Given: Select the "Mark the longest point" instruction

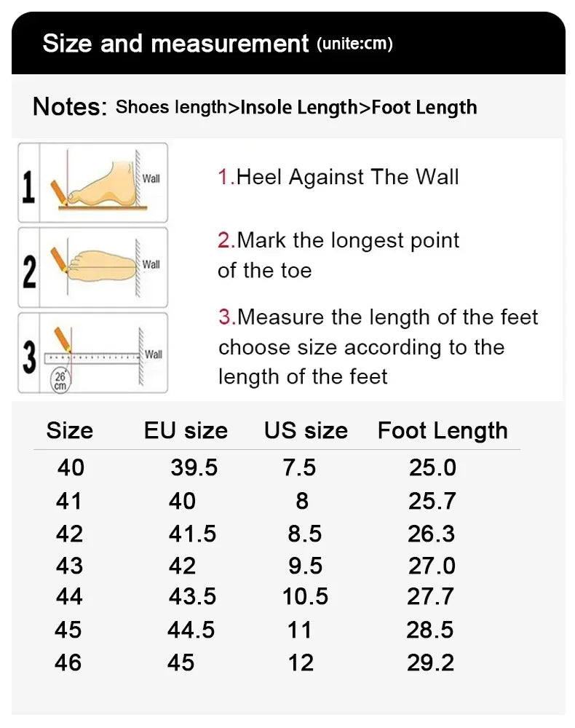Looking at the screenshot, I should 338,240.
